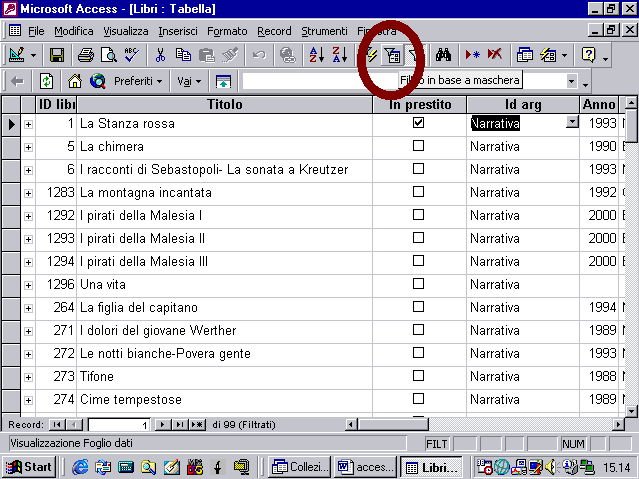Expand the row of Le notti bianche-Povera gente

click(28, 354)
